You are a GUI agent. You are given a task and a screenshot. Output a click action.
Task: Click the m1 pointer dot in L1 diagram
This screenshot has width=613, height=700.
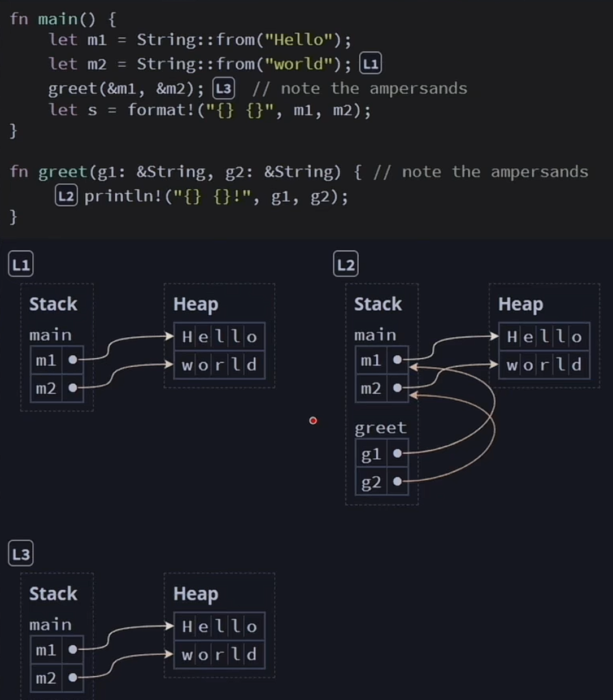click(72, 359)
